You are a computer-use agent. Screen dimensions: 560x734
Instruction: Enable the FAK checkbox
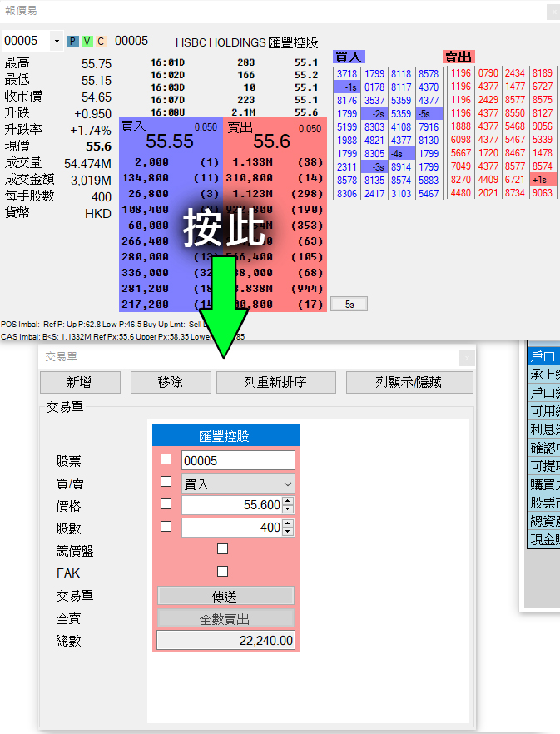click(x=222, y=572)
